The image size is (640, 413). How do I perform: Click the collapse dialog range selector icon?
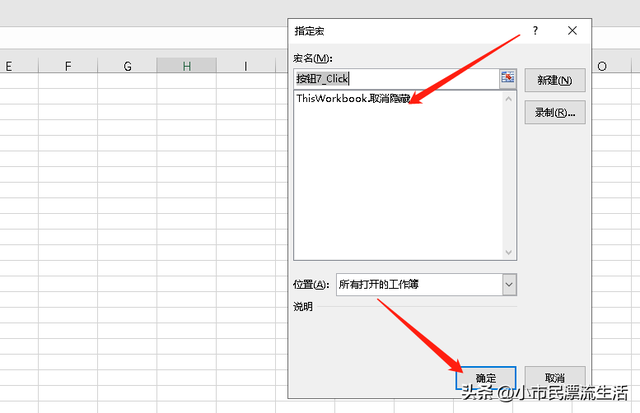[508, 77]
